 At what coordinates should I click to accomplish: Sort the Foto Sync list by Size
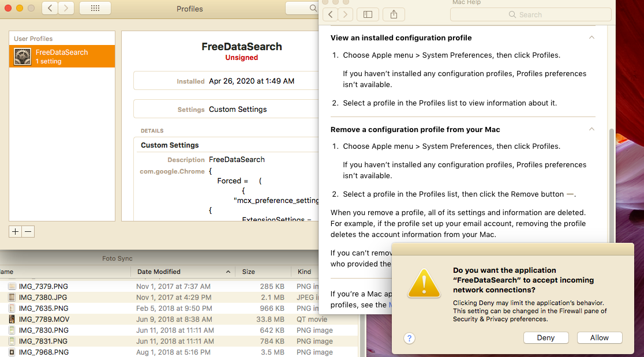pos(263,272)
